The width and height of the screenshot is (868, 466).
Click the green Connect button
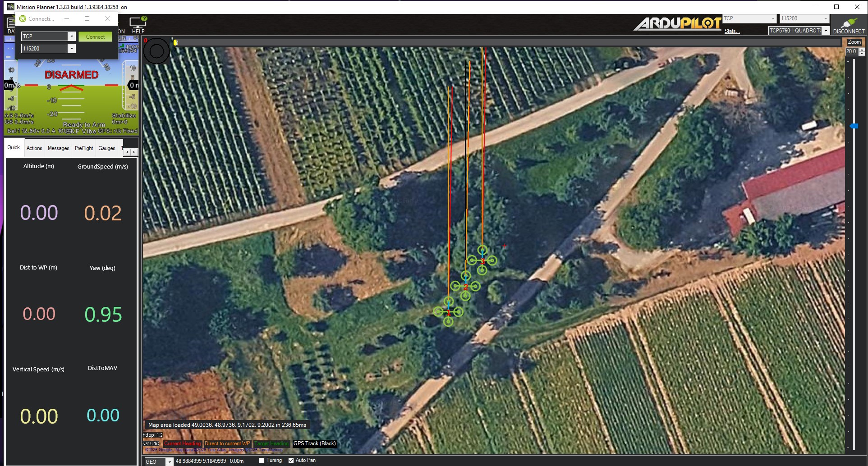[x=95, y=37]
